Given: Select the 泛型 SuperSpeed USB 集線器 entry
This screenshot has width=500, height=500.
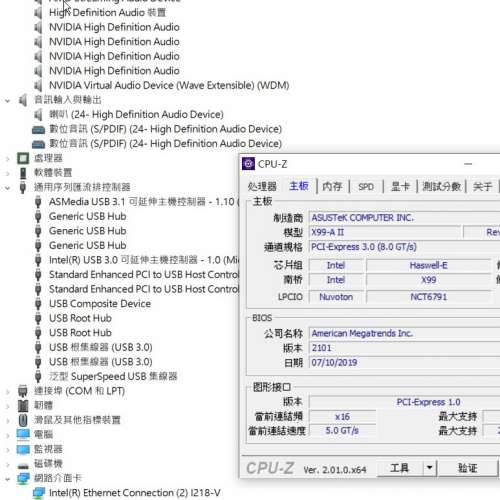Looking at the screenshot, I should pos(113,377).
